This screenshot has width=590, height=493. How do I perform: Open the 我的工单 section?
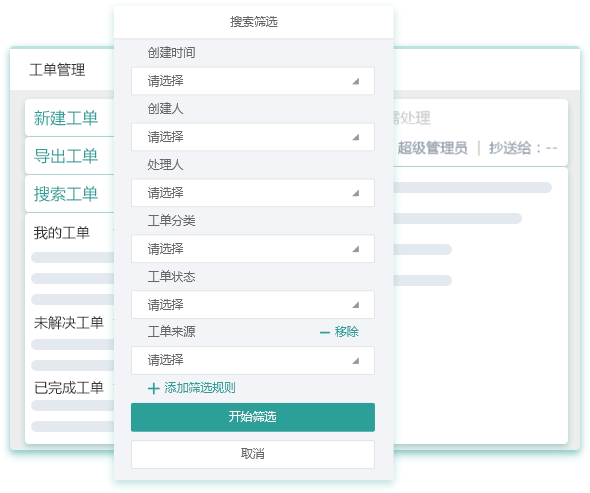(x=61, y=233)
